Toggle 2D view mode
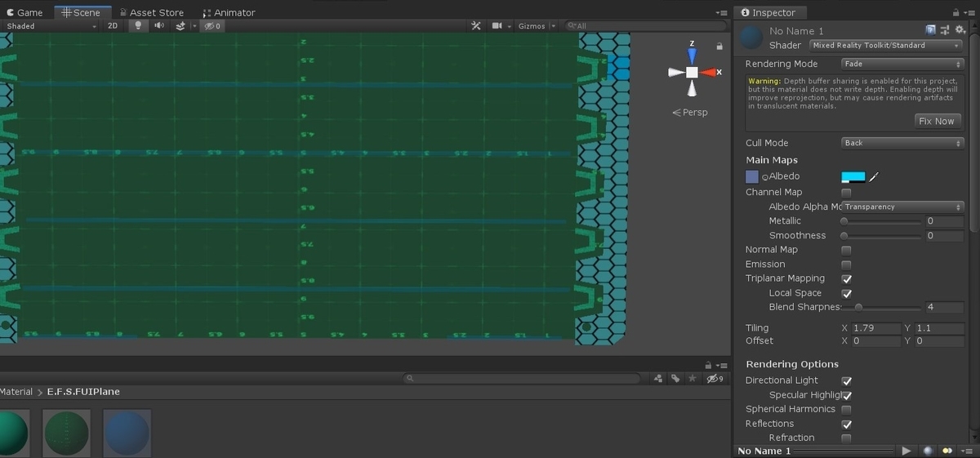 tap(113, 26)
